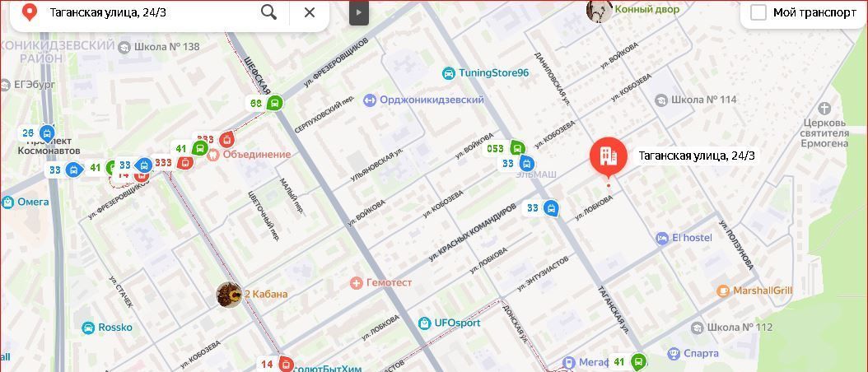Open the Орджоникидзевский place marker
The image size is (868, 372).
point(369,100)
